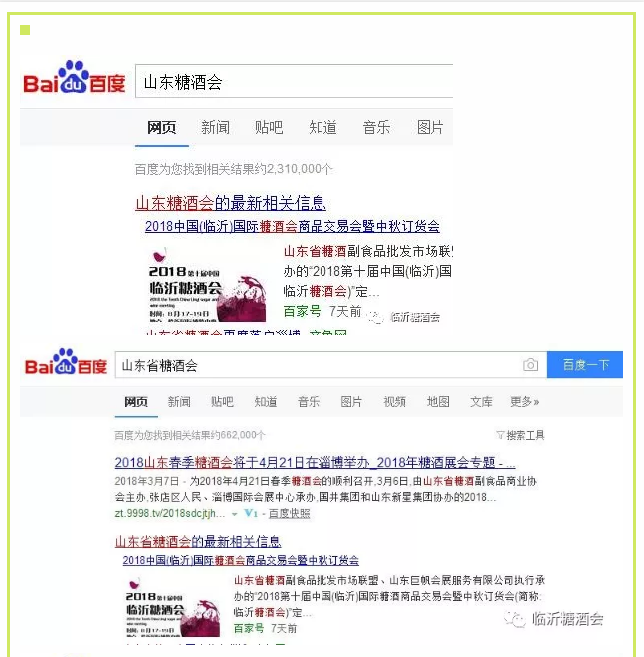The height and width of the screenshot is (657, 644).
Task: Open 视频 tab in lower navigation
Action: click(394, 402)
